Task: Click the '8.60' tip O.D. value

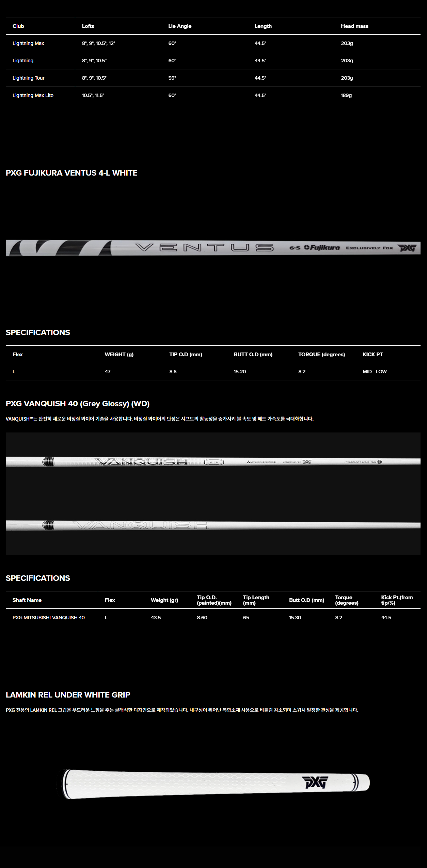Action: tap(202, 618)
